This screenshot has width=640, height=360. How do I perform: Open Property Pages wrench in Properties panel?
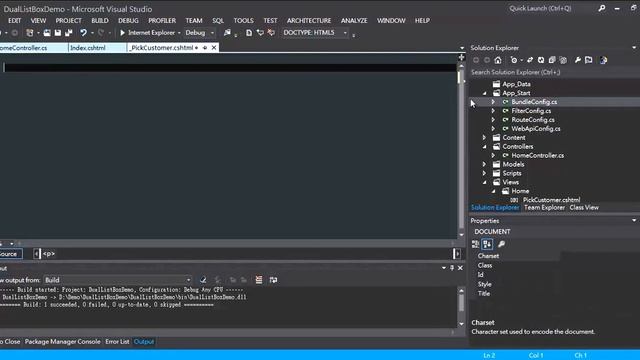[x=501, y=244]
